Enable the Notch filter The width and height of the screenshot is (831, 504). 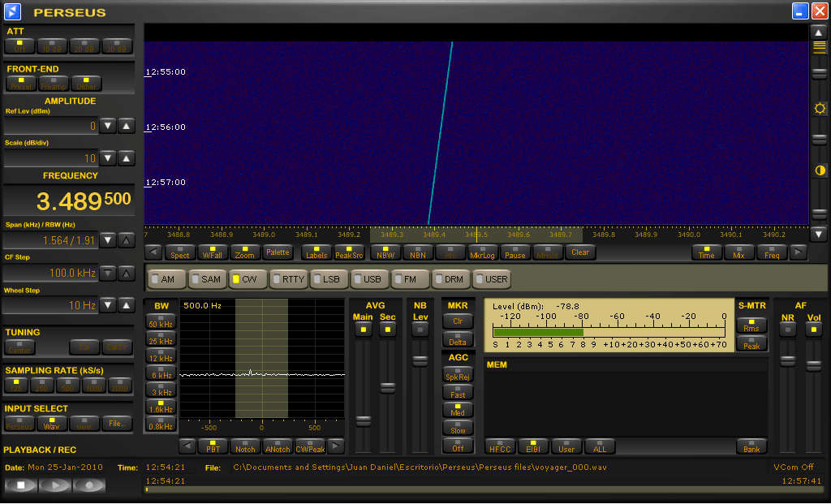[x=245, y=446]
